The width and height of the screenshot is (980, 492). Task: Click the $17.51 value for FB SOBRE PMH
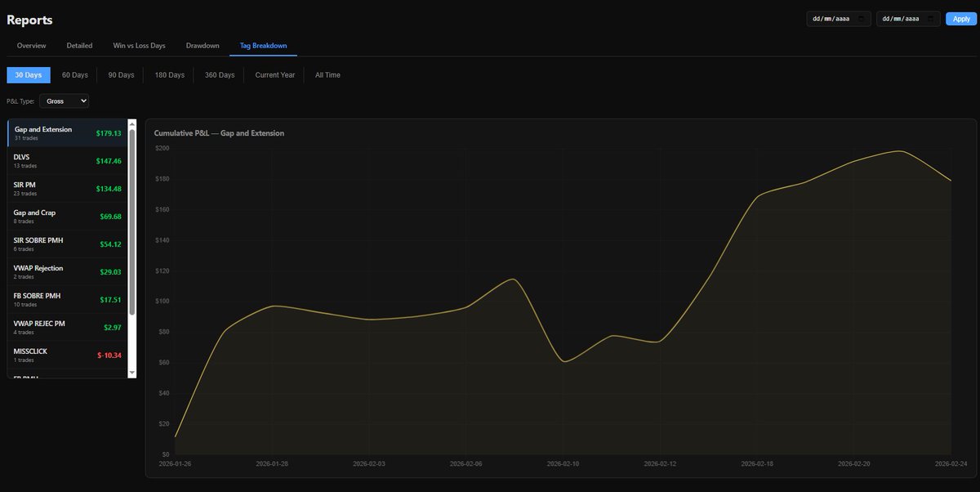pos(110,300)
